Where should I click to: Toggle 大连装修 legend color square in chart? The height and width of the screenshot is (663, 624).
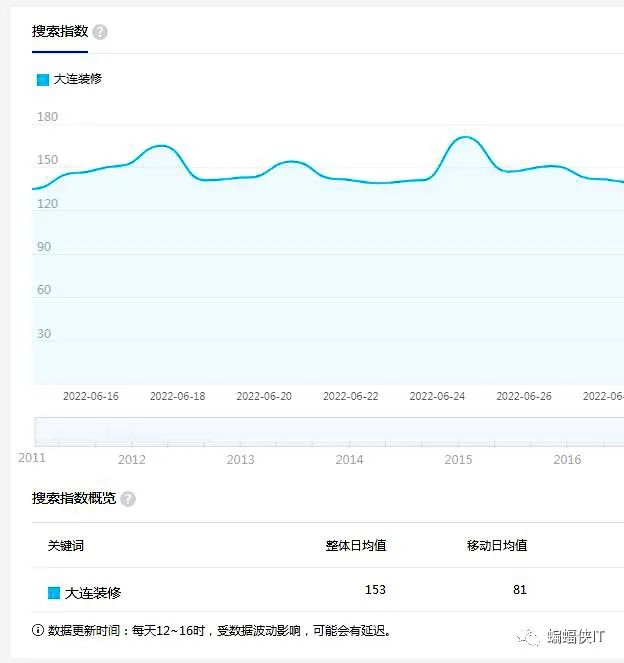pos(43,79)
